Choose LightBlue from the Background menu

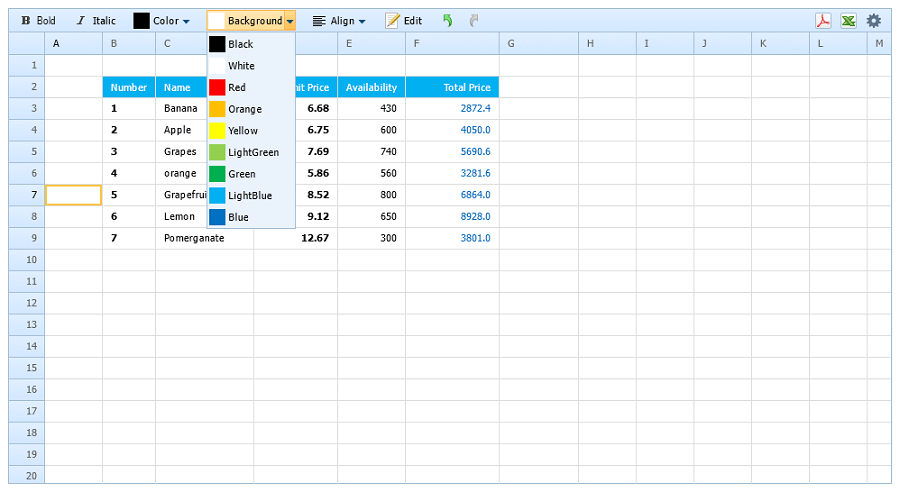click(x=251, y=196)
